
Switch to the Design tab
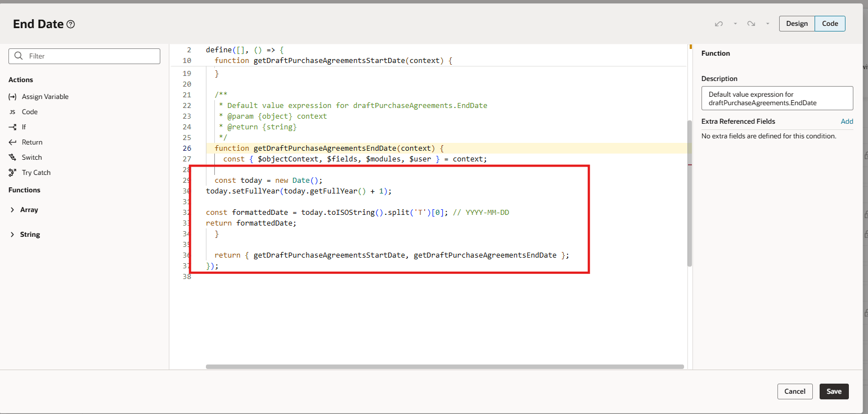pyautogui.click(x=797, y=23)
